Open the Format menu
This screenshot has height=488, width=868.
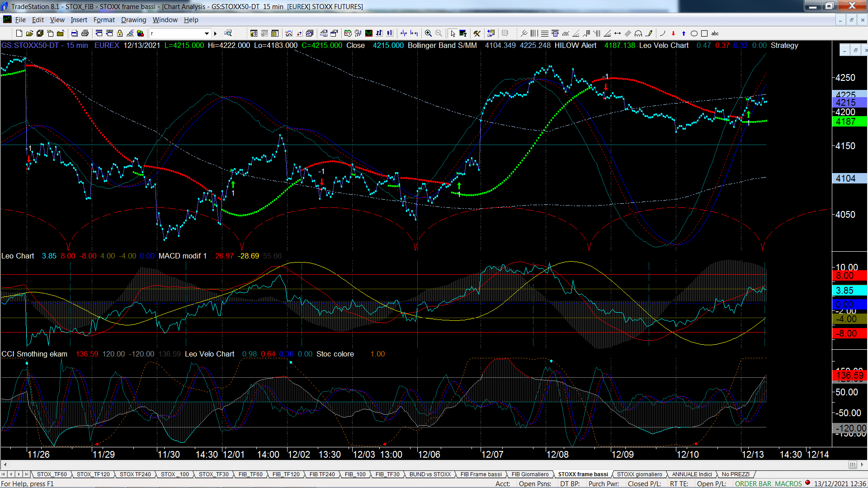click(x=104, y=20)
